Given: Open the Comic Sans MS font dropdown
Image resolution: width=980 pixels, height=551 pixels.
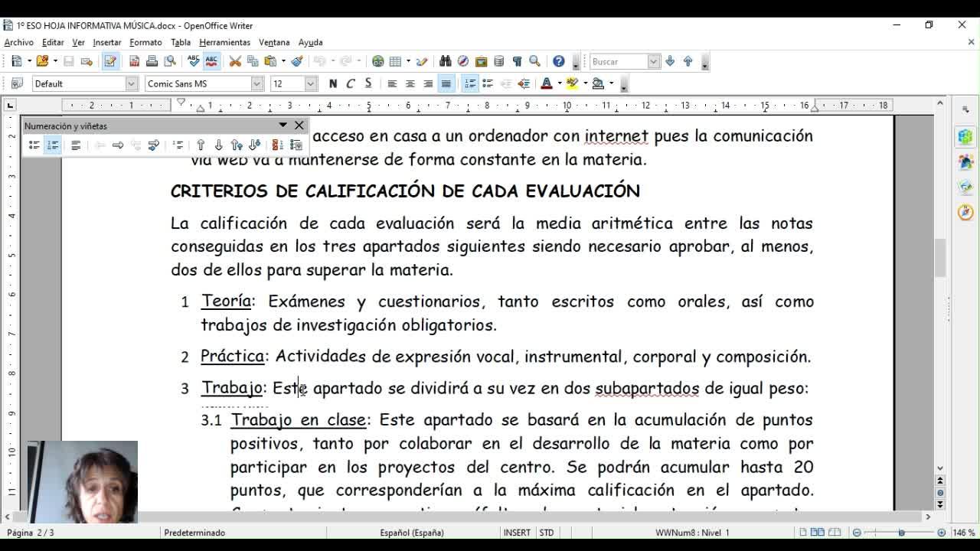Looking at the screenshot, I should [x=256, y=83].
